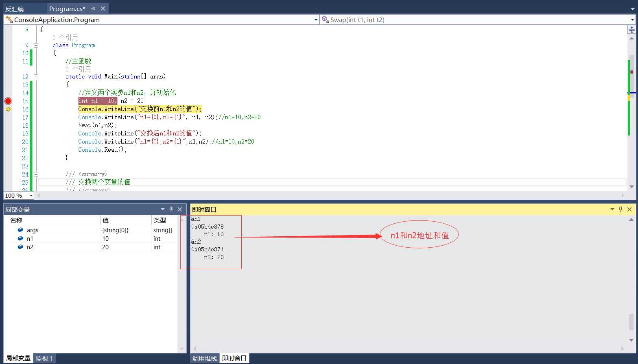Click the 值 column header
Image resolution: width=638 pixels, height=364 pixels.
pyautogui.click(x=126, y=220)
